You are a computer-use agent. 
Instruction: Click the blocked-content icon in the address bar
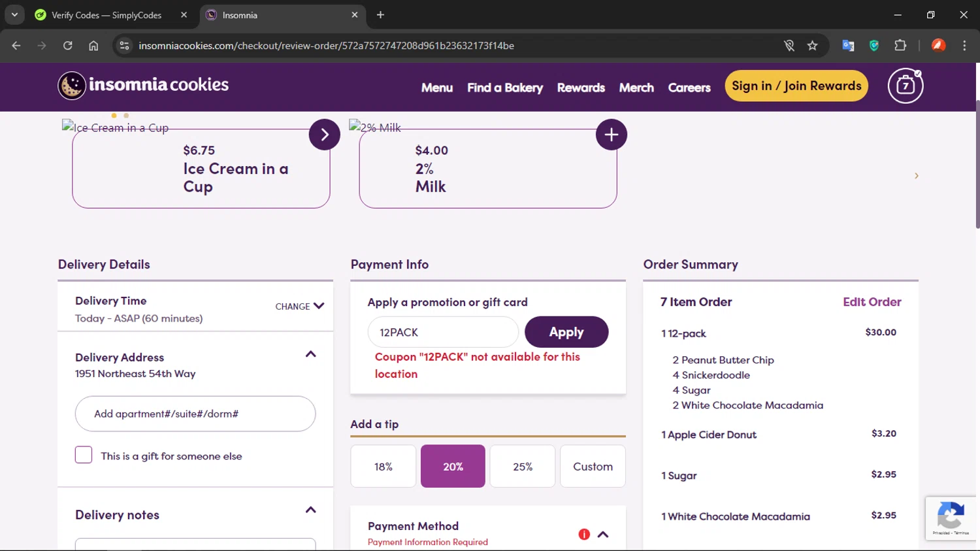[x=789, y=46]
